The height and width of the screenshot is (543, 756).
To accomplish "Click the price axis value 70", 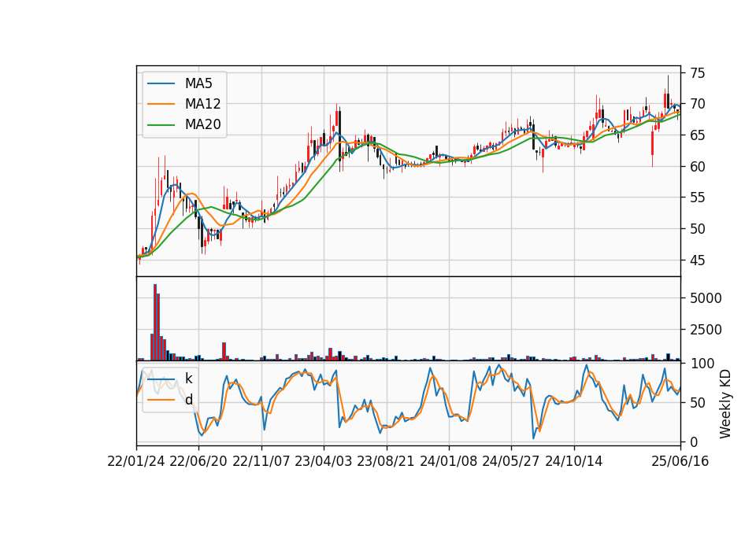I will [x=697, y=104].
